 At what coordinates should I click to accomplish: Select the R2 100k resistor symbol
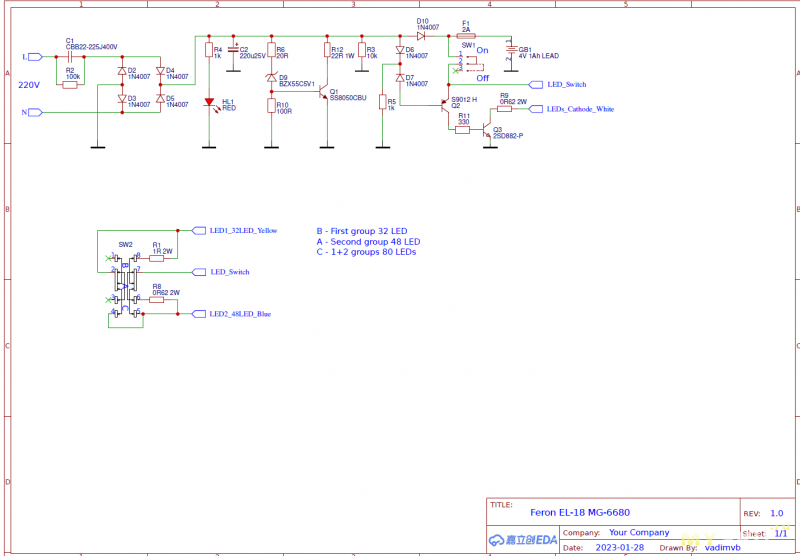[70, 85]
